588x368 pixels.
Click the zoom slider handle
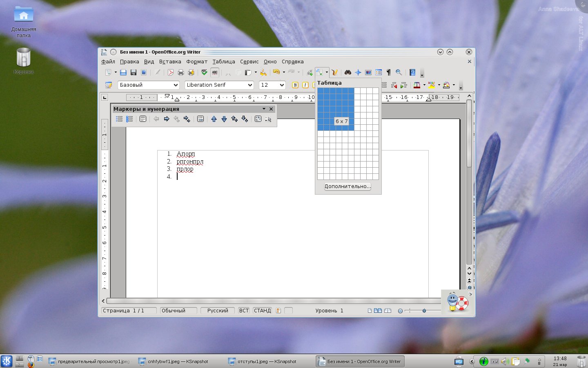click(424, 311)
